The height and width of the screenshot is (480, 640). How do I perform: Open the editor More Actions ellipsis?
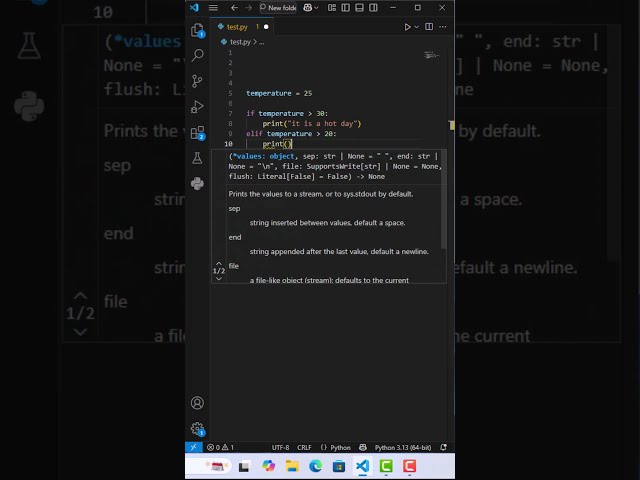pos(443,27)
